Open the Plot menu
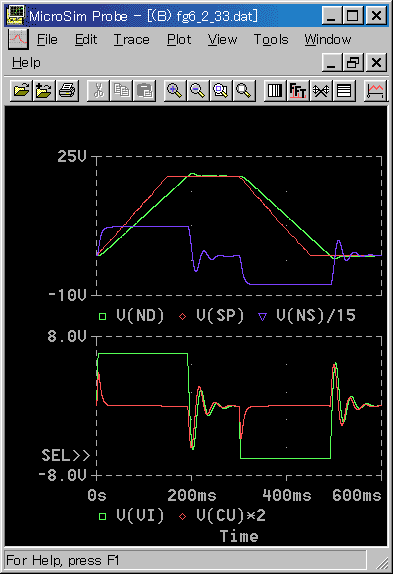The height and width of the screenshot is (574, 393). (x=179, y=40)
